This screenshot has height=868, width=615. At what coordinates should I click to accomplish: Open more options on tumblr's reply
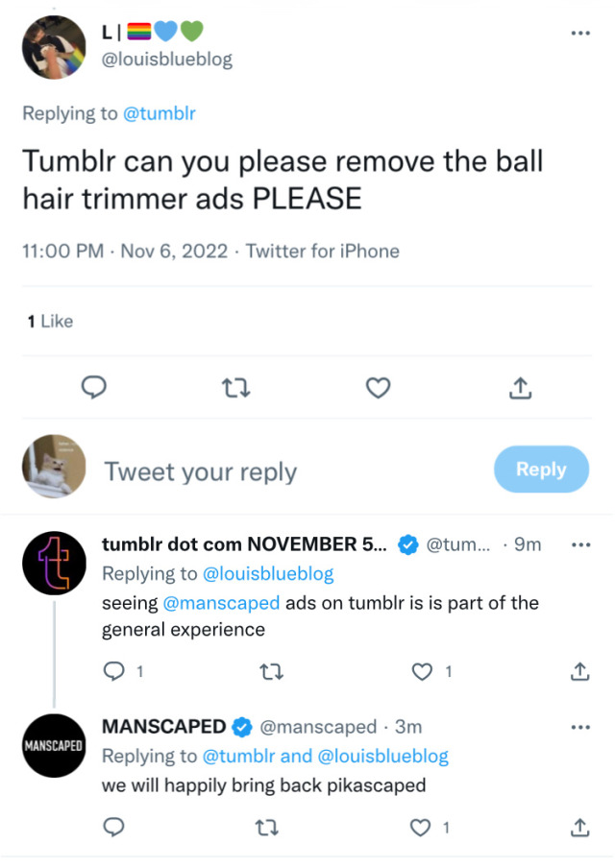tap(579, 544)
